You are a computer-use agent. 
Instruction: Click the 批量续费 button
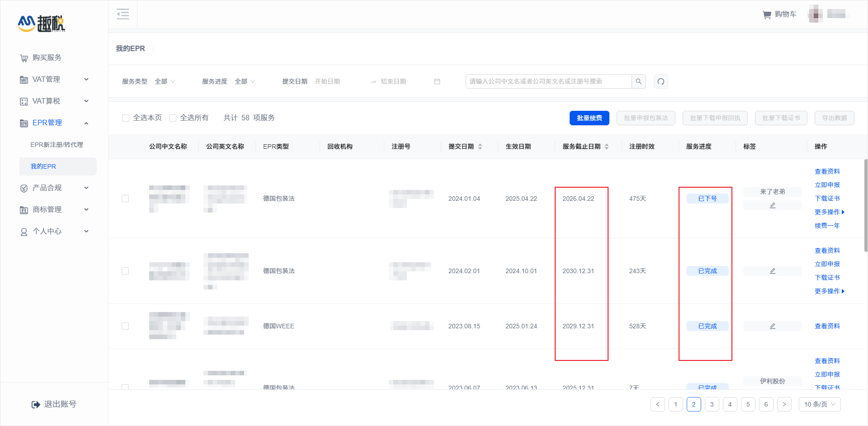[x=589, y=118]
